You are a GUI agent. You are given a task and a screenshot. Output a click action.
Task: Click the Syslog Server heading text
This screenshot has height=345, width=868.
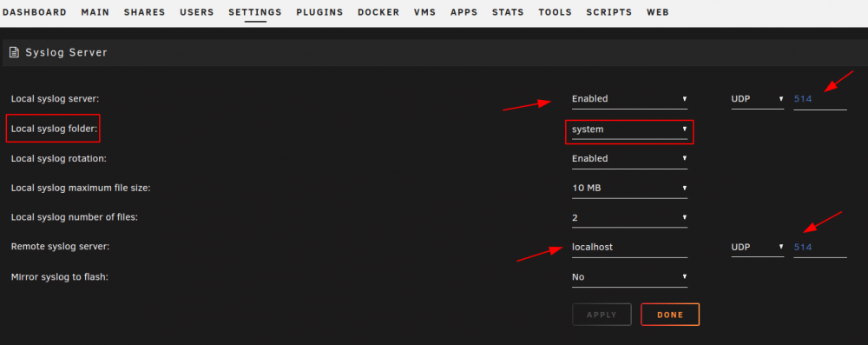click(x=67, y=53)
